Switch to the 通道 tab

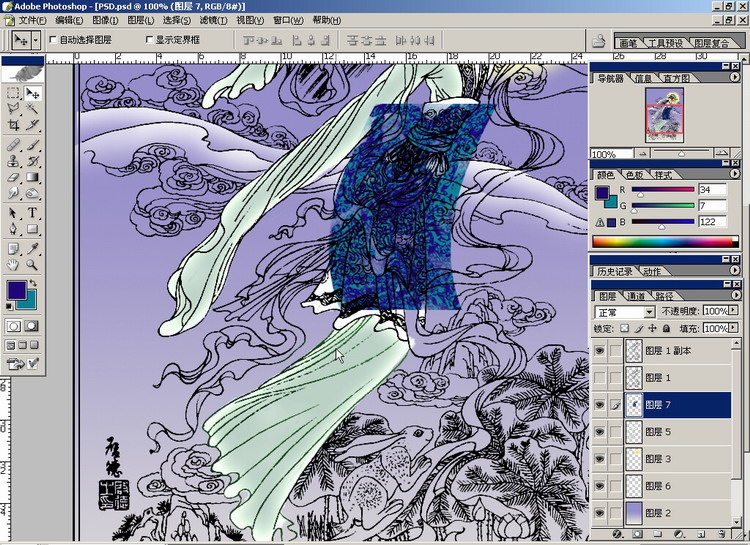coord(636,296)
